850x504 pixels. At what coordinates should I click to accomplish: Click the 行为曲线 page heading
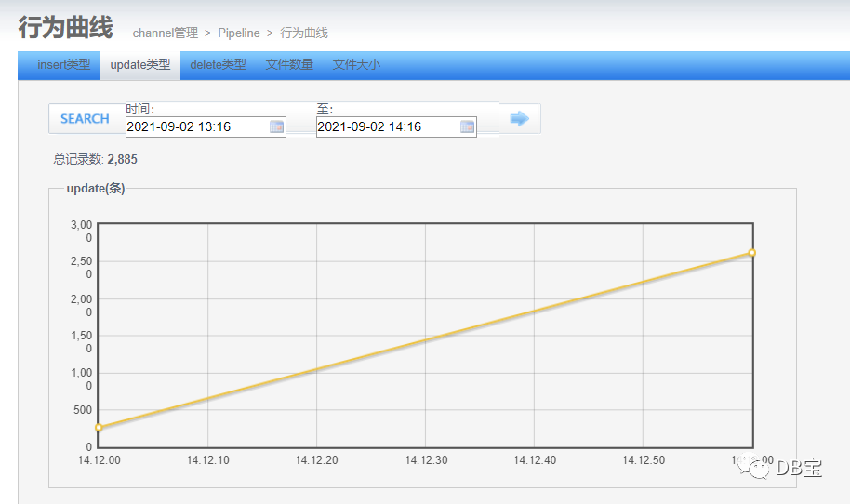(66, 27)
